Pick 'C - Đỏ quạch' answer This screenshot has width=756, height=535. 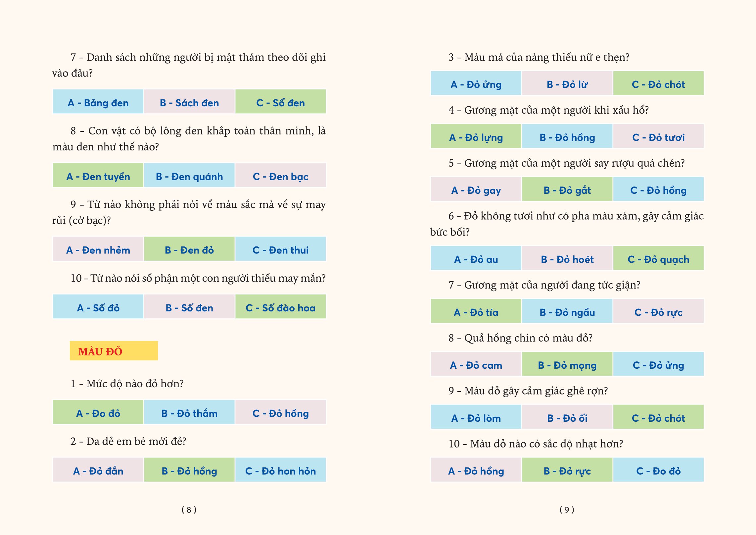pyautogui.click(x=658, y=259)
